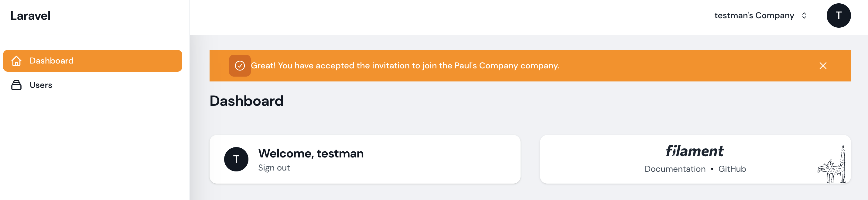Click the success checkmark icon in the notification
This screenshot has width=868, height=200.
(x=240, y=66)
